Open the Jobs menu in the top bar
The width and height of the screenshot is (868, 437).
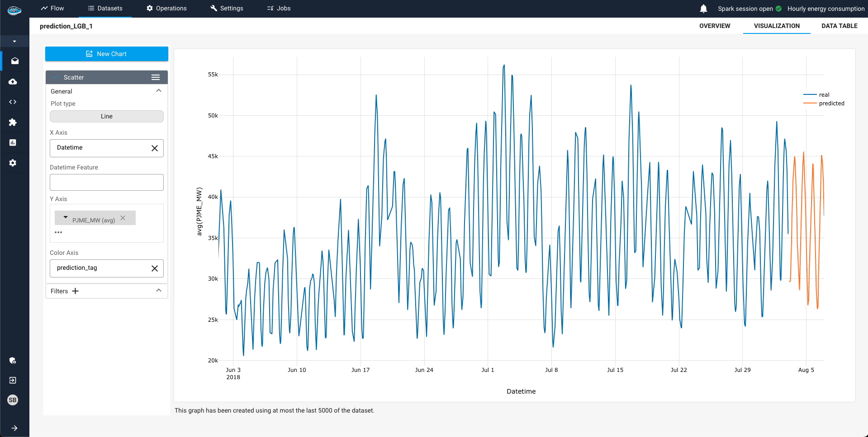[x=278, y=8]
